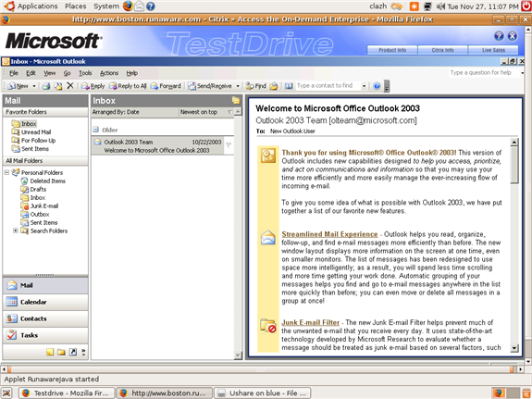Click the reading pane scrollbar down arrow
532x399 pixels.
514,348
